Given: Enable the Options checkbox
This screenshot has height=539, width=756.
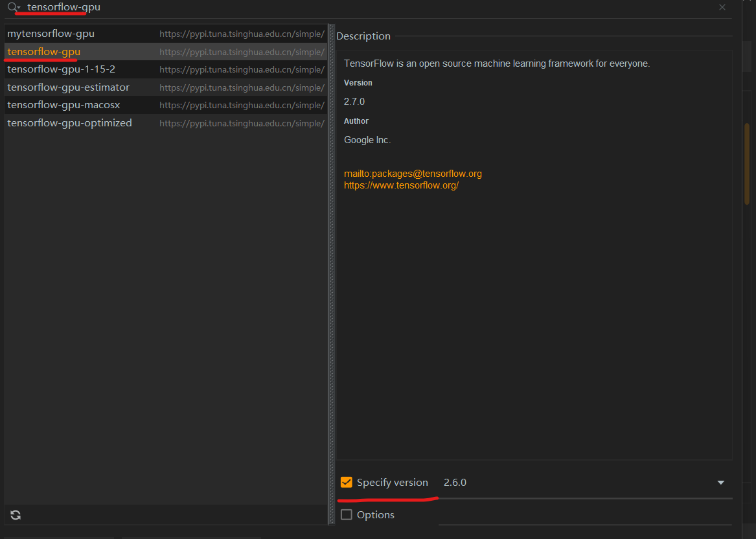Looking at the screenshot, I should 346,514.
